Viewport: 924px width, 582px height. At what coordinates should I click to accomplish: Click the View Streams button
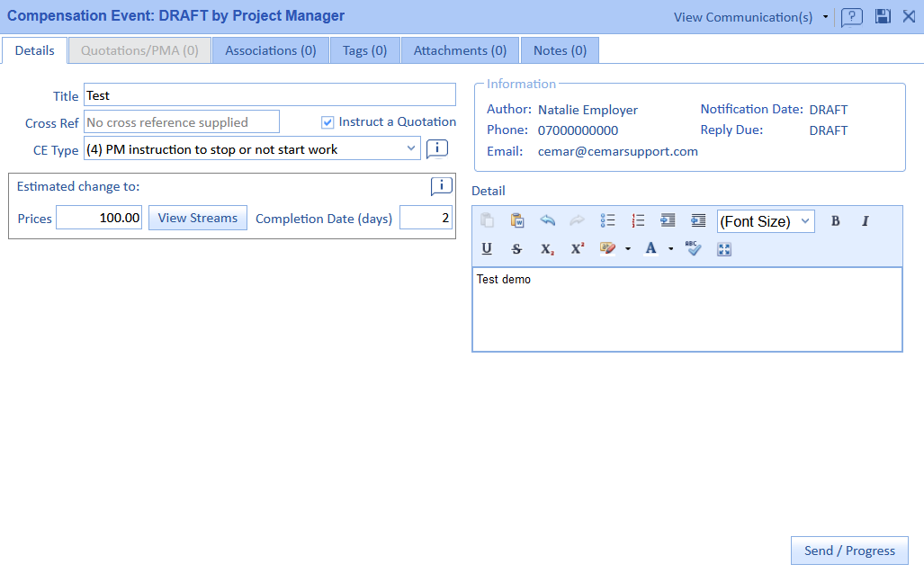tap(198, 218)
